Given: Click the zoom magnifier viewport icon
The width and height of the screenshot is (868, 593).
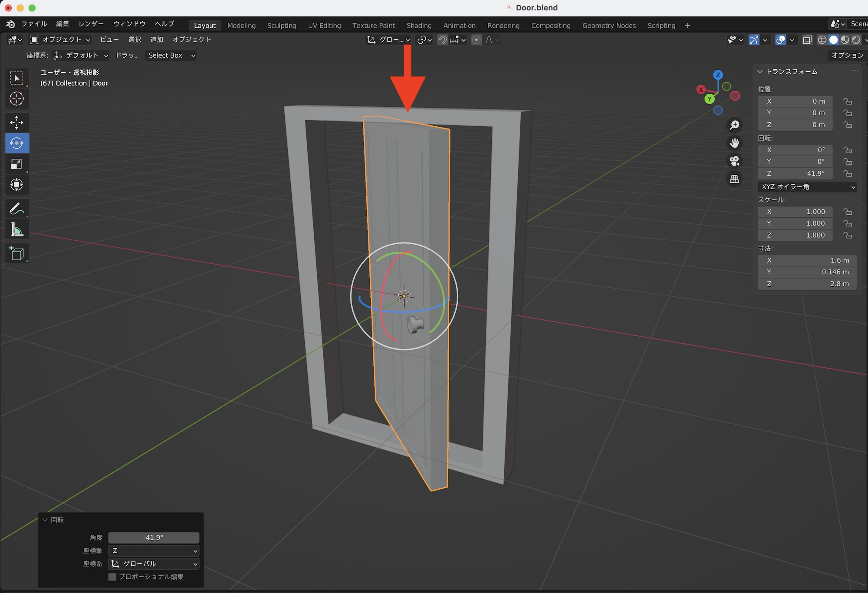Looking at the screenshot, I should [734, 125].
